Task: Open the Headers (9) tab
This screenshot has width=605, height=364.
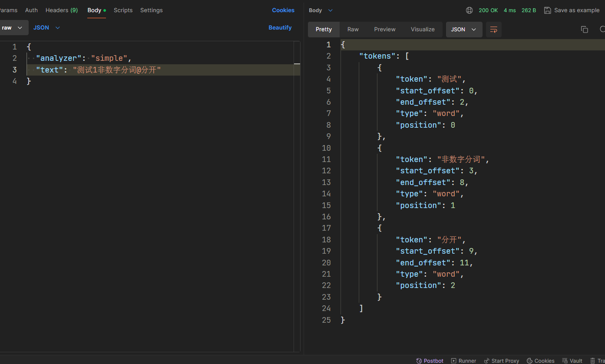Action: [62, 10]
